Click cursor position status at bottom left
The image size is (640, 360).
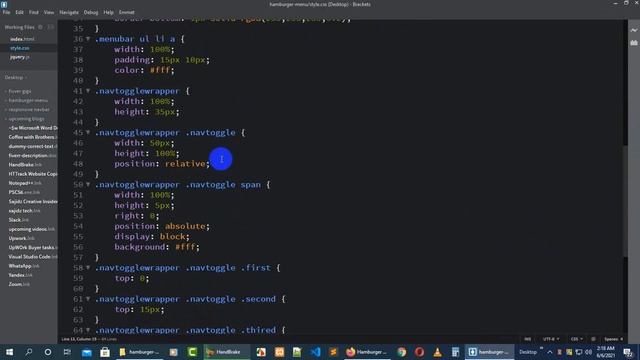pos(79,339)
